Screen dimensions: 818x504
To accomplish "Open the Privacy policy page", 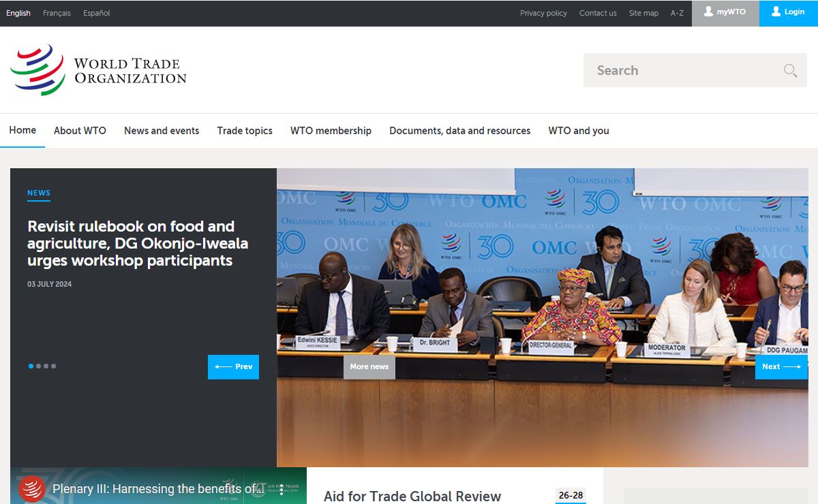I will (543, 13).
